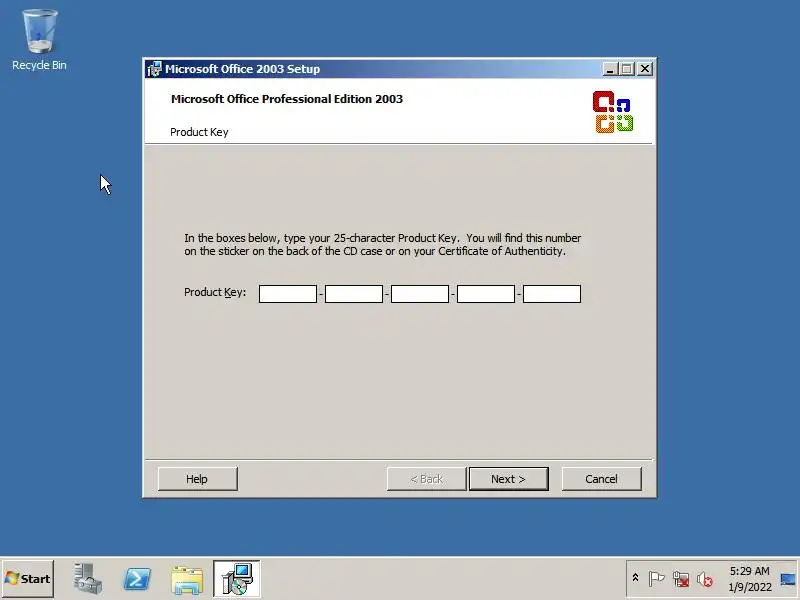Click the Show desktop icon beside the clock
Image resolution: width=800 pixels, height=600 pixels.
coord(788,579)
